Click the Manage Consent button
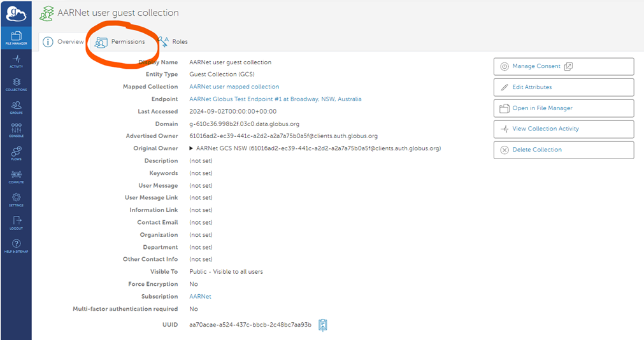The height and width of the screenshot is (340, 644). tap(564, 66)
